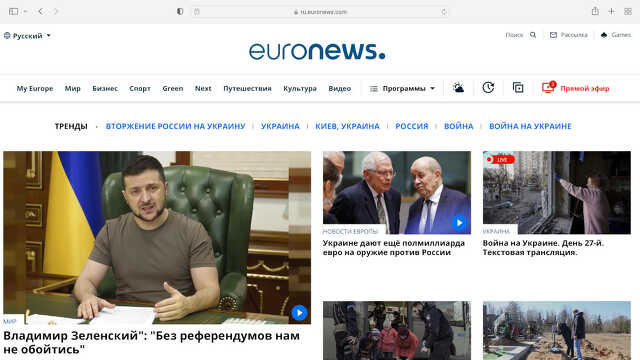Open headline Без референдумов нам не обойтись
This screenshot has height=360, width=640.
pyautogui.click(x=151, y=342)
